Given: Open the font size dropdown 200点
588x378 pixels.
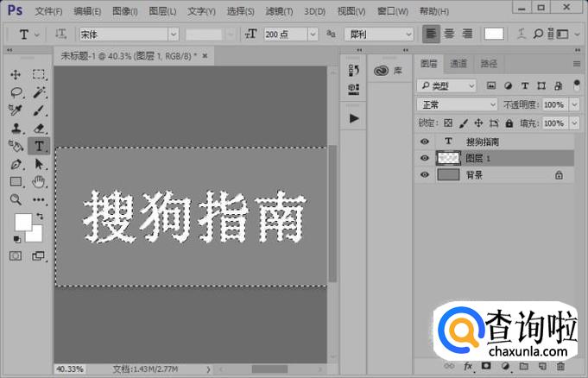Looking at the screenshot, I should 313,35.
